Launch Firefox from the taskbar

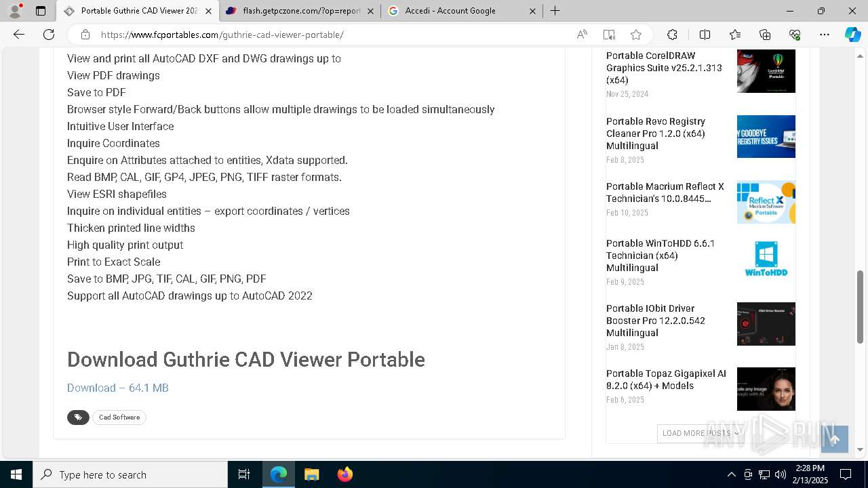coord(345,474)
